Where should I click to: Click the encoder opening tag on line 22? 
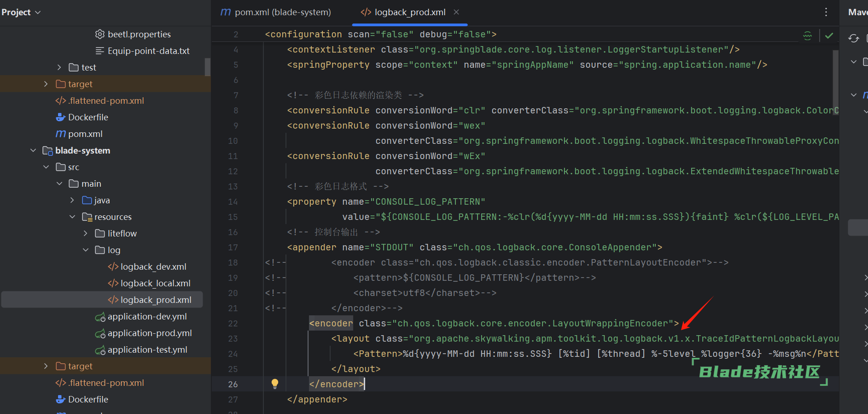coord(331,323)
